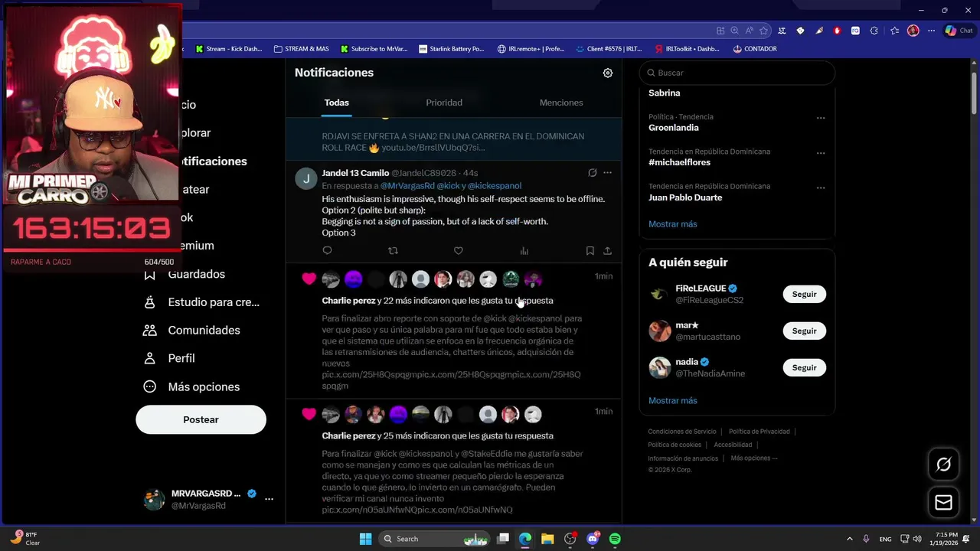Open Edge Extensions puzzle icon
This screenshot has height=551, width=980.
pyautogui.click(x=874, y=31)
